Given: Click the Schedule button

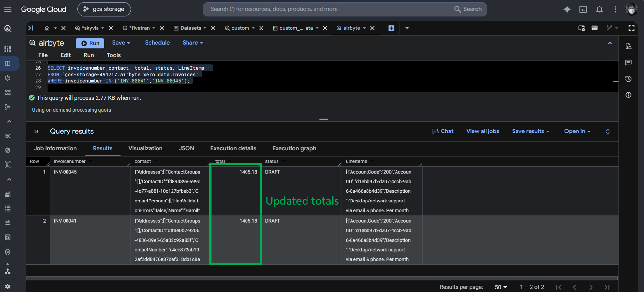Looking at the screenshot, I should [x=157, y=43].
